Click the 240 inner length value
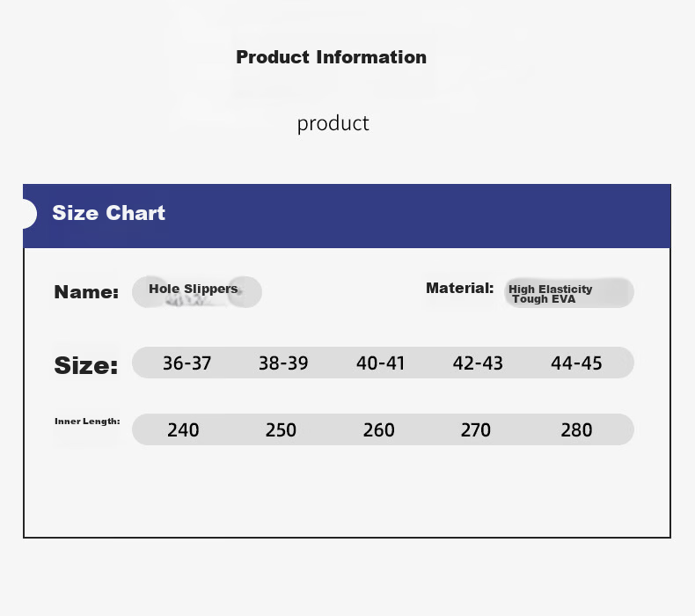695x616 pixels. point(183,430)
